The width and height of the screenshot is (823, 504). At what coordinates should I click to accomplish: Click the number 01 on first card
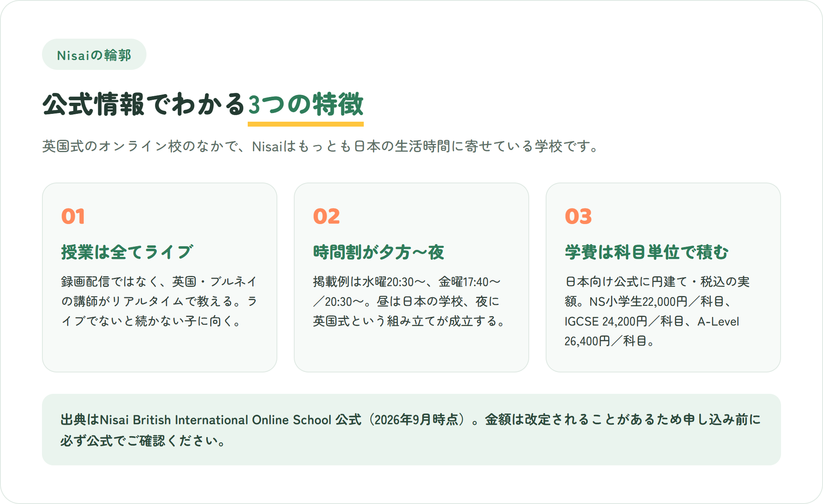73,216
